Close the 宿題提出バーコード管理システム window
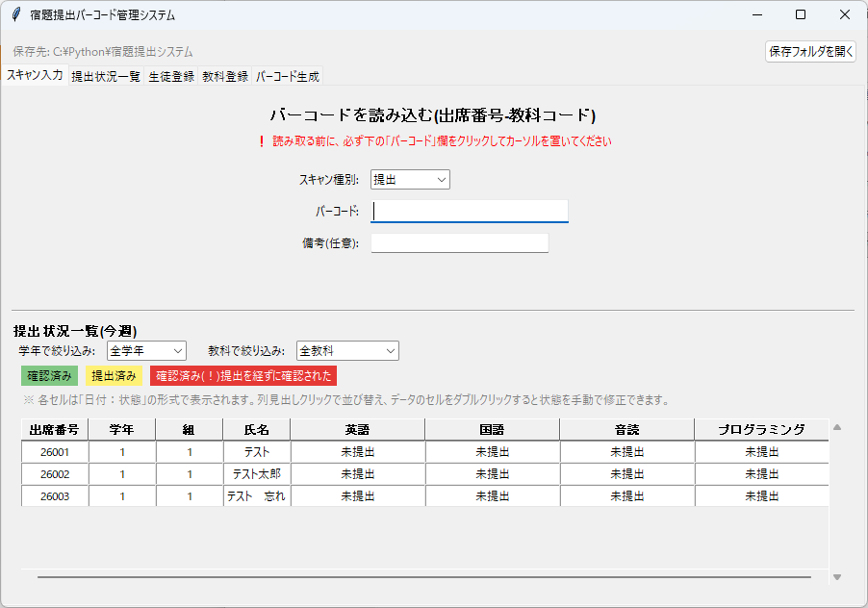868x608 pixels. (845, 14)
